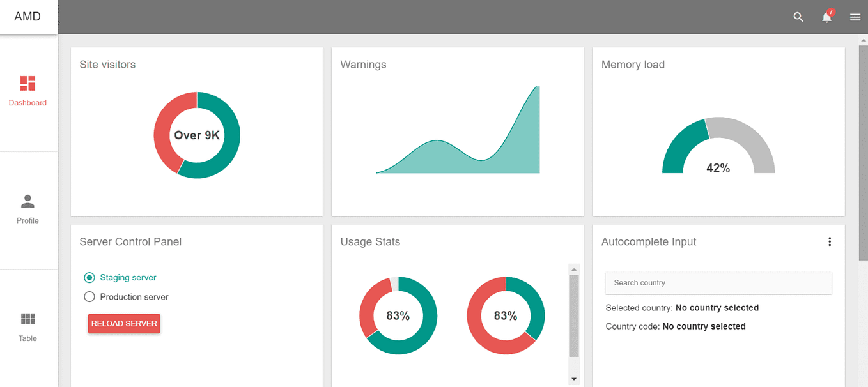Image resolution: width=868 pixels, height=387 pixels.
Task: Enable Production server instead of Staging
Action: click(89, 296)
